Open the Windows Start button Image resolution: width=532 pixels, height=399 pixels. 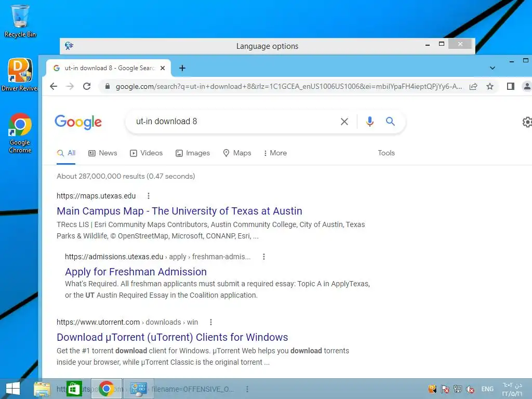click(x=13, y=389)
